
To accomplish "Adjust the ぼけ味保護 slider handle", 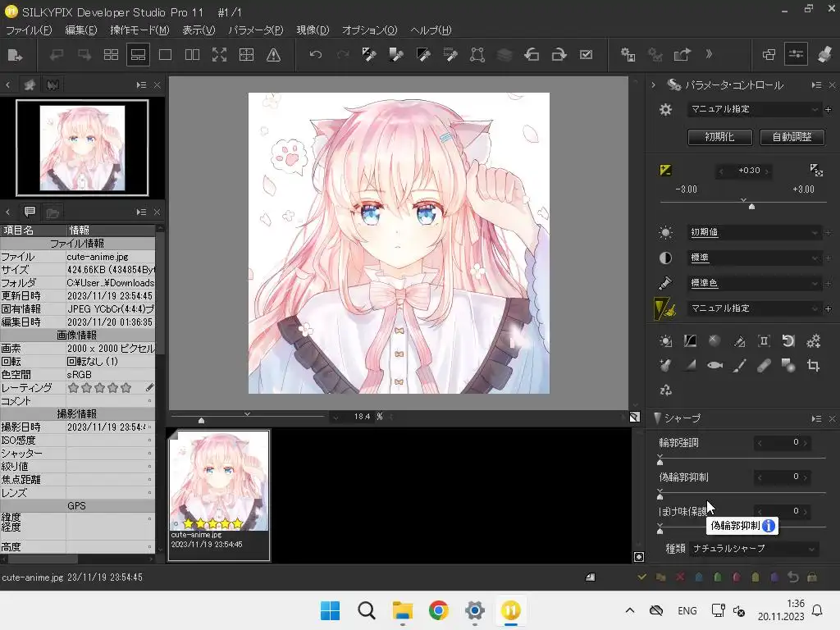I will click(x=660, y=531).
